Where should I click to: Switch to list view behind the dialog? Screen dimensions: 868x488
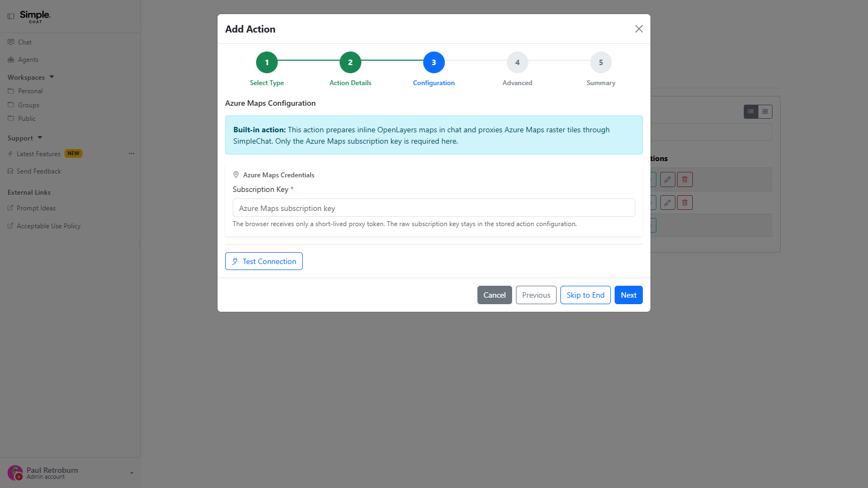(751, 112)
